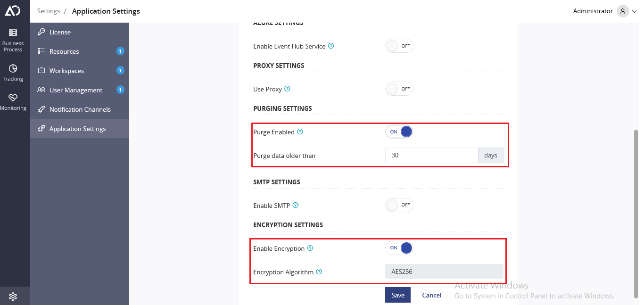Click the Resources badge showing 1

tap(120, 51)
